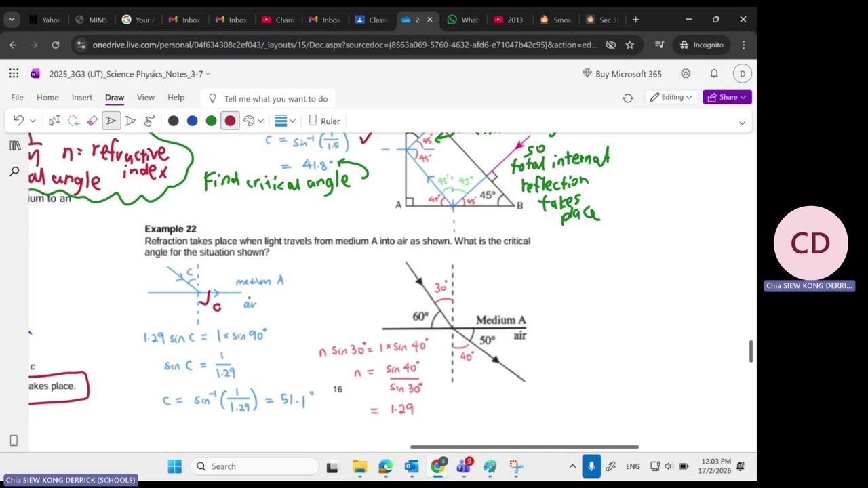Switch to the Home tab
868x488 pixels.
click(x=47, y=97)
